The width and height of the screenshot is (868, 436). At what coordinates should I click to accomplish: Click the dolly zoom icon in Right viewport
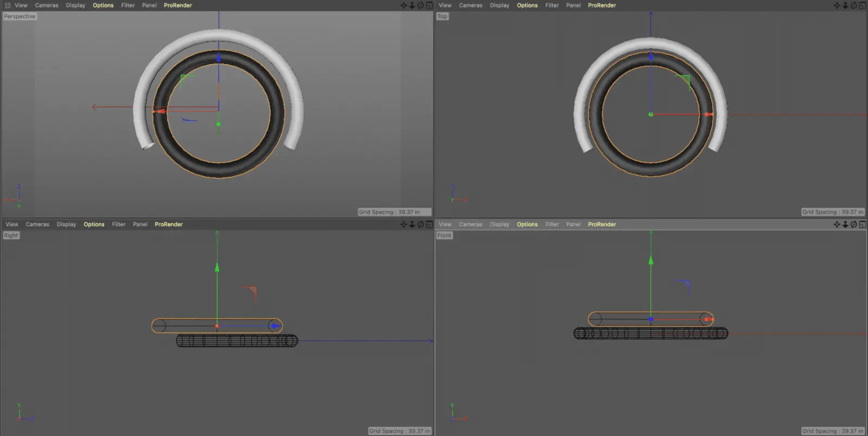pyautogui.click(x=412, y=225)
